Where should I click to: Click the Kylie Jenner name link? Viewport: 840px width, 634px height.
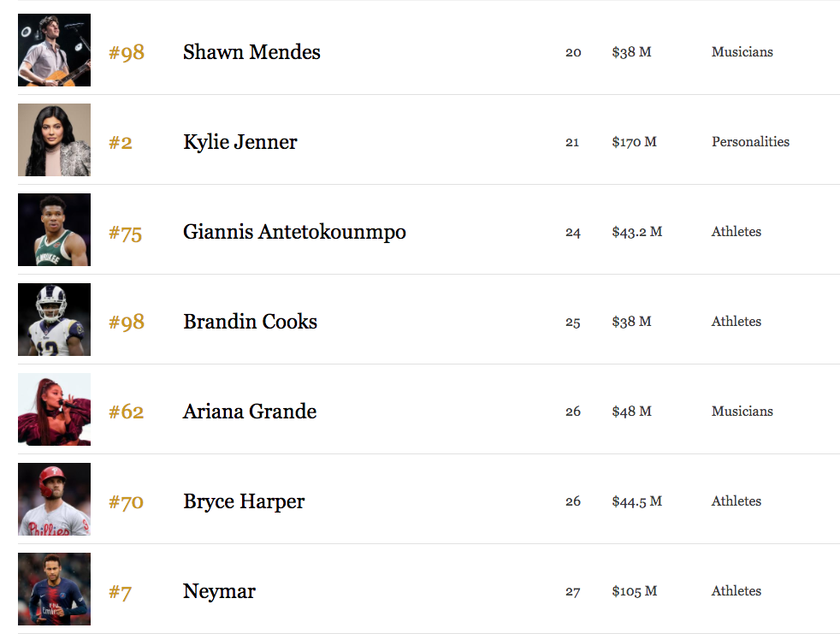tap(240, 142)
